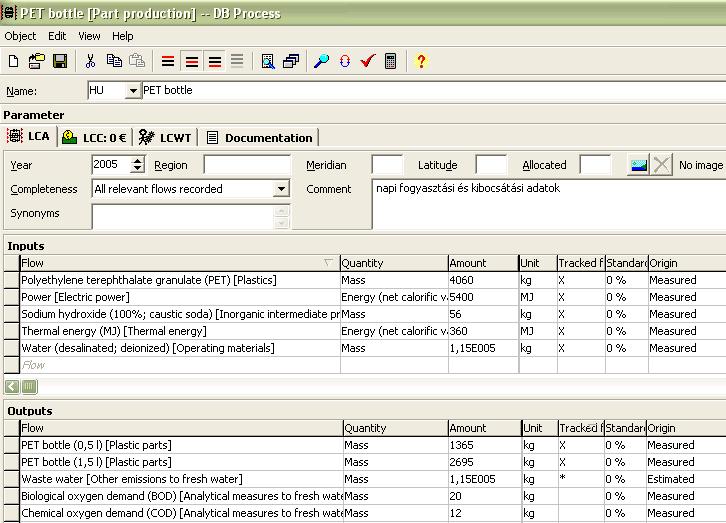Switch to the Documentation tab
The width and height of the screenshot is (726, 523).
coord(259,138)
